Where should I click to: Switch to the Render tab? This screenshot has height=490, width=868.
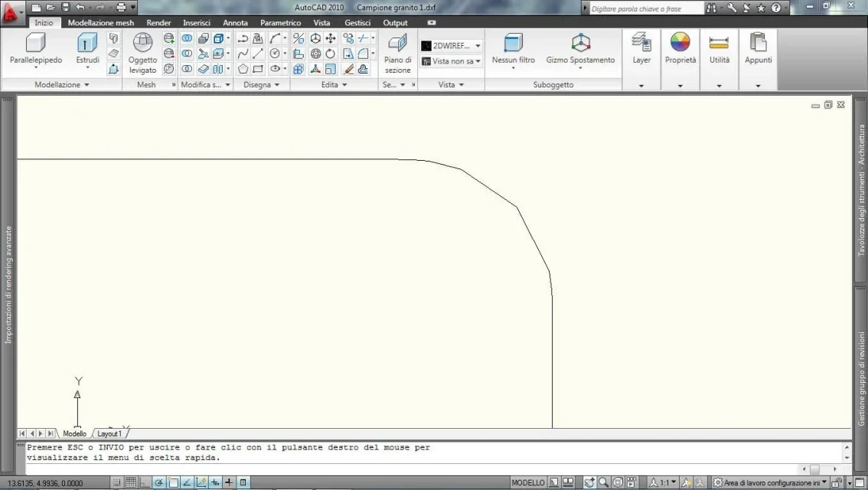(158, 23)
